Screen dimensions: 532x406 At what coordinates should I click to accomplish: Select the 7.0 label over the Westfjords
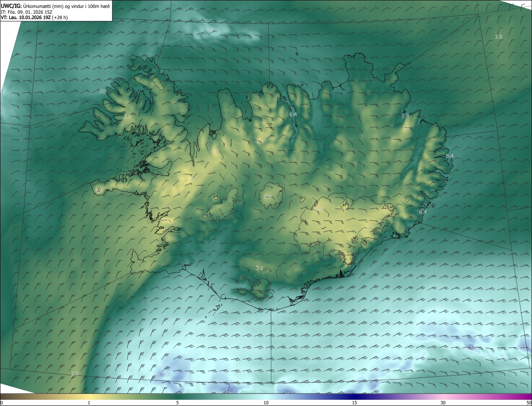coord(103,91)
